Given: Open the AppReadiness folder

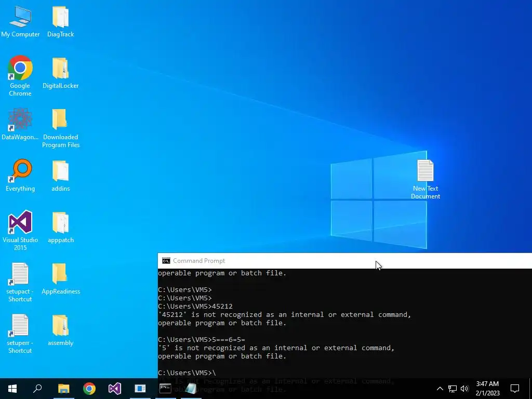Looking at the screenshot, I should [60, 278].
